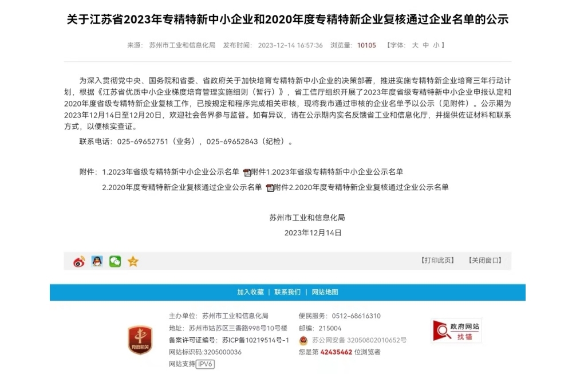Add the page to favorites with star icon
The image size is (588, 374).
coord(133,261)
